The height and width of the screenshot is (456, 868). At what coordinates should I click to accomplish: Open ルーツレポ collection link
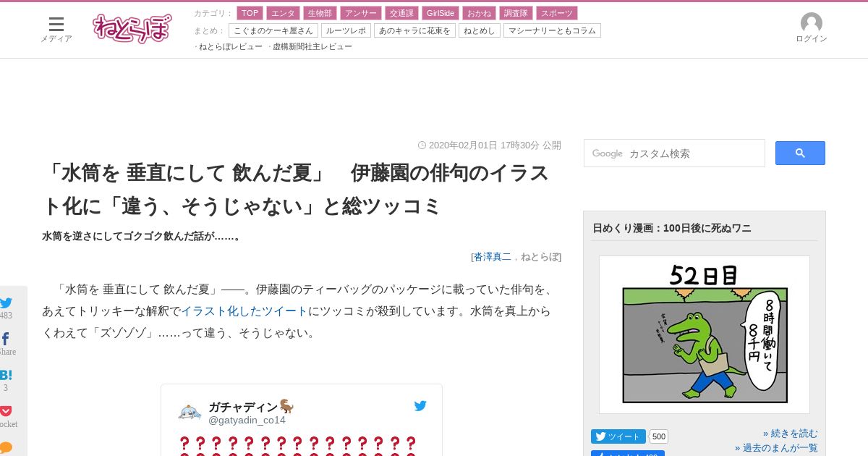click(x=346, y=30)
